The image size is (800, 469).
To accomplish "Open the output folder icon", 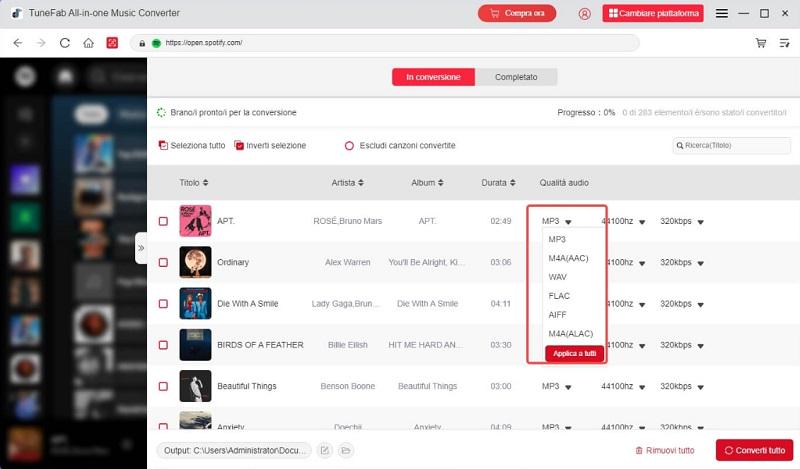I will (x=346, y=450).
